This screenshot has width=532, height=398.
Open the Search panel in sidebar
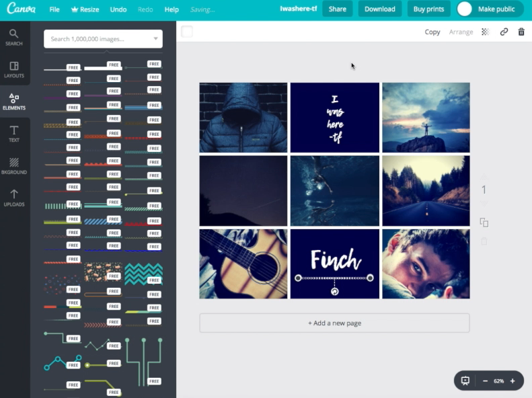click(x=14, y=37)
